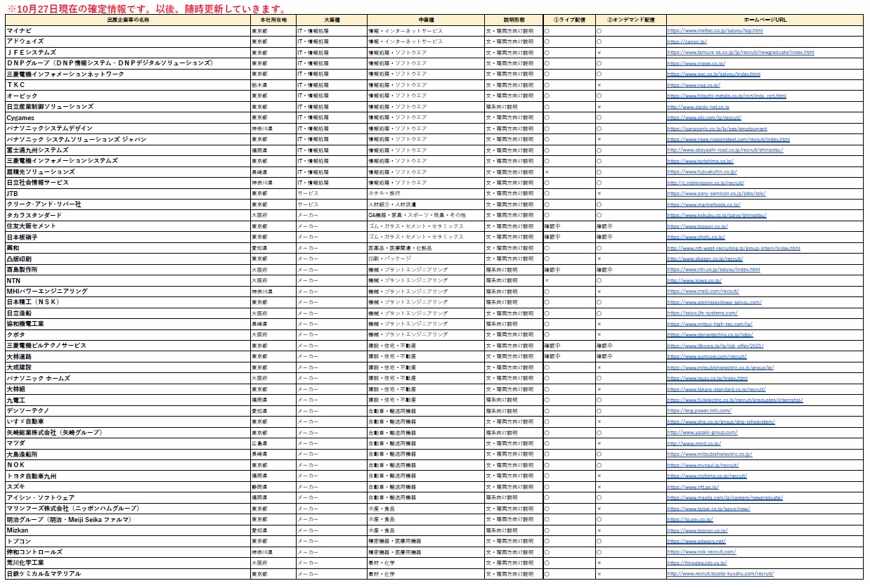This screenshot has width=870, height=588.
Task: Open the sony-semicon.co.jp jobs link
Action: [x=716, y=194]
